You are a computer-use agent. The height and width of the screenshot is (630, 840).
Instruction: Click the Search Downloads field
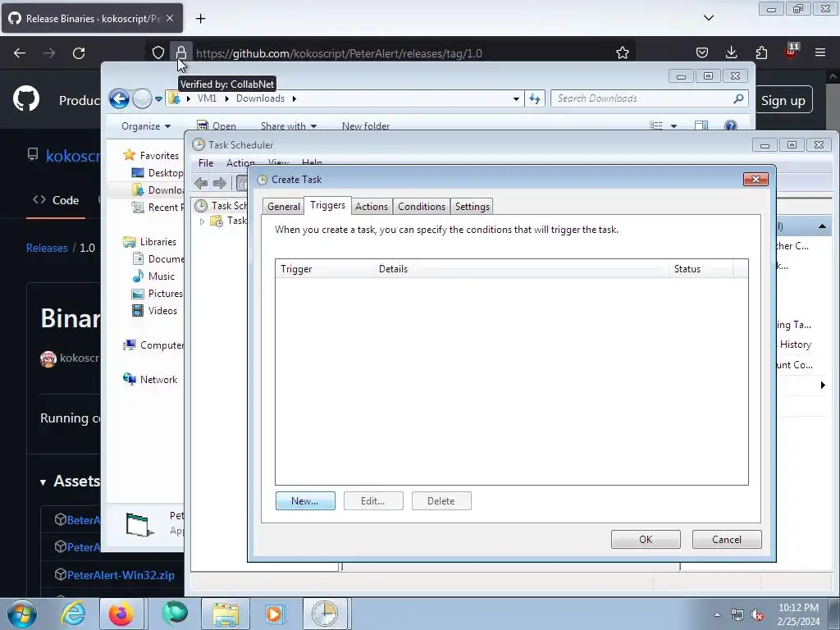tap(643, 98)
